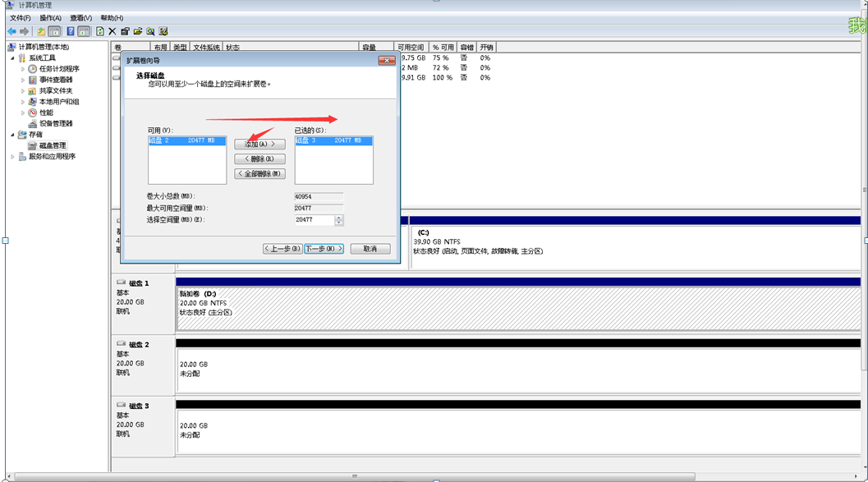Open the 操作(A) menu
Viewport: 868px width, 482px height.
pos(50,18)
